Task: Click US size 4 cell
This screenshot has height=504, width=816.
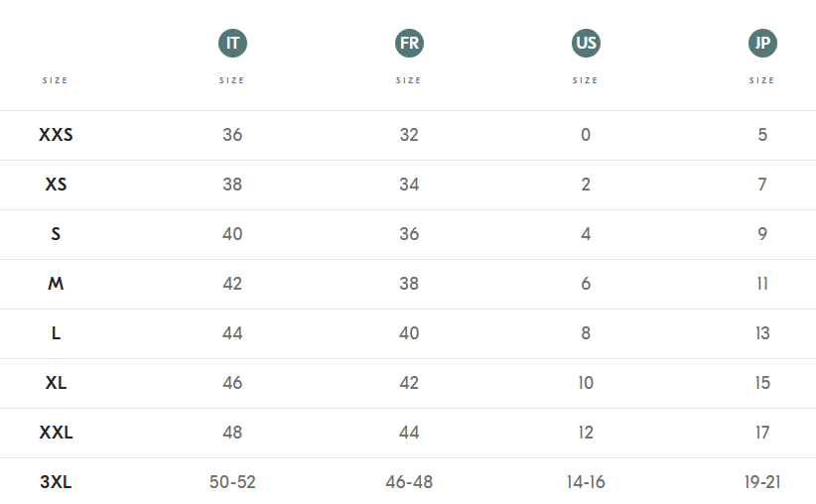Action: (x=586, y=234)
